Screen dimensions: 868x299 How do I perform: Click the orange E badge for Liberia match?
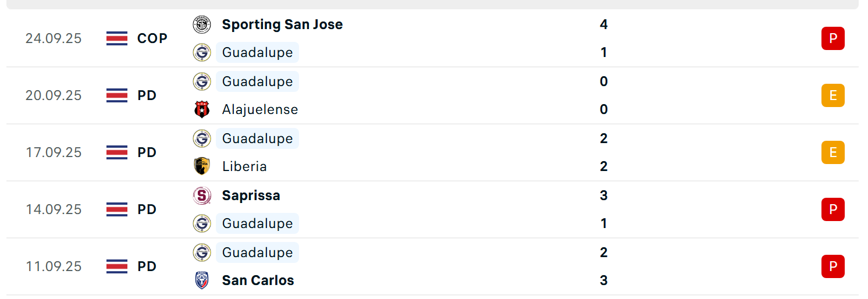(833, 152)
